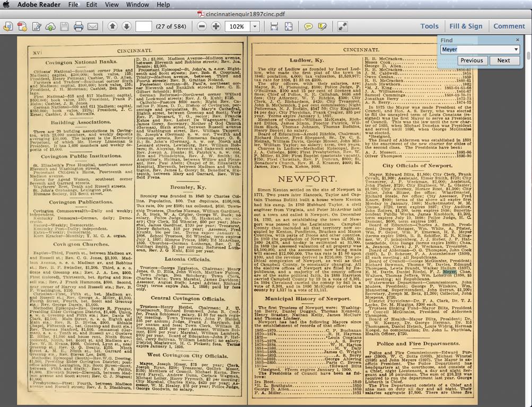532x407 pixels.
Task: Open the Comment pane
Action: coord(509,26)
